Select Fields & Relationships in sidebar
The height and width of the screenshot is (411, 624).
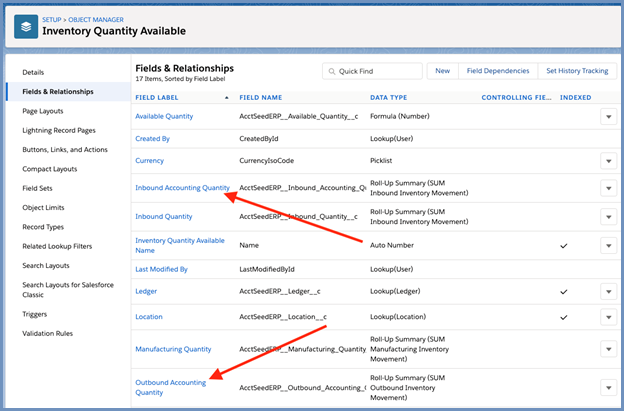click(x=58, y=92)
